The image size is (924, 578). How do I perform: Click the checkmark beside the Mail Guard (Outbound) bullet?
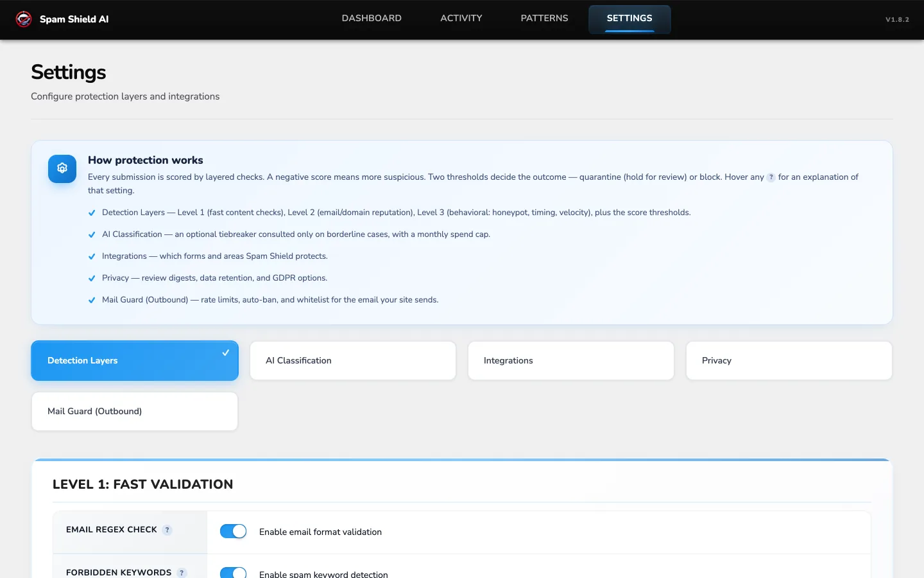(92, 300)
